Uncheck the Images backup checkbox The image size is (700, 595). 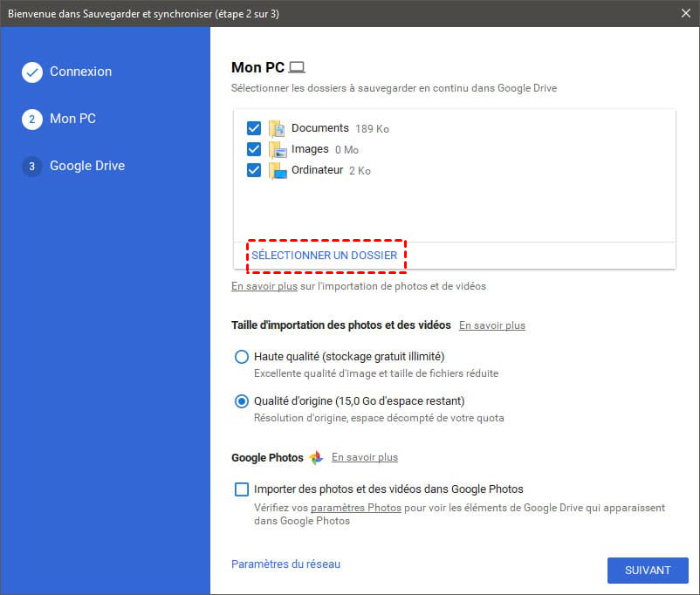point(254,149)
